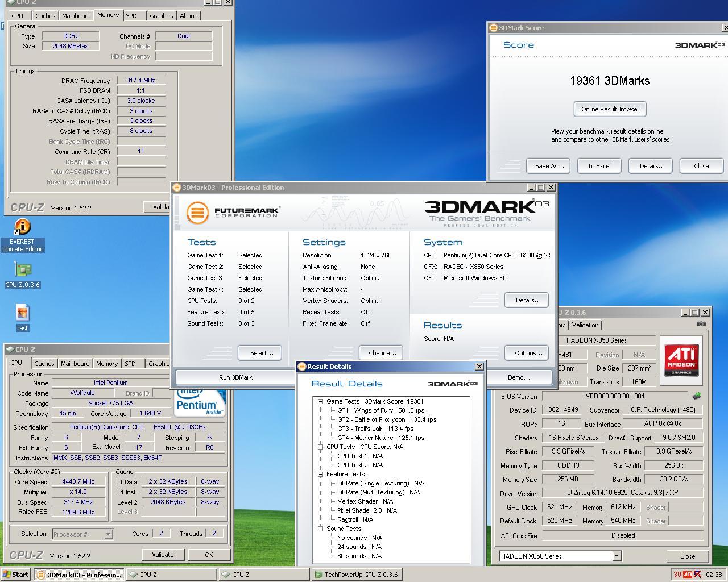The image size is (728, 582).
Task: Click Online ResultBrowser button
Action: [610, 109]
